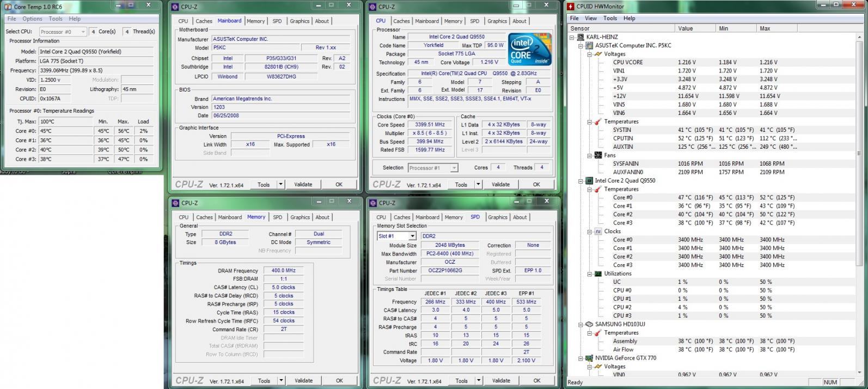Open the Tools menu in HWMonitor
Viewport: 868px width, 389px height.
[x=610, y=18]
